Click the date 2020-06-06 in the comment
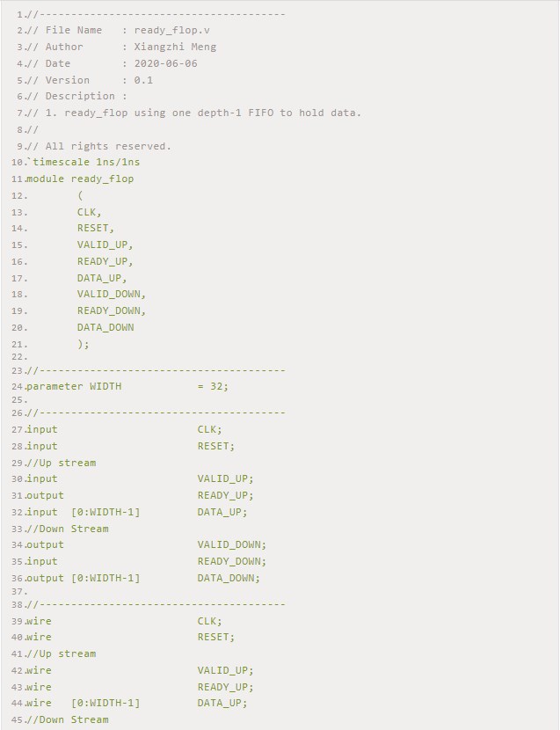 [x=165, y=63]
